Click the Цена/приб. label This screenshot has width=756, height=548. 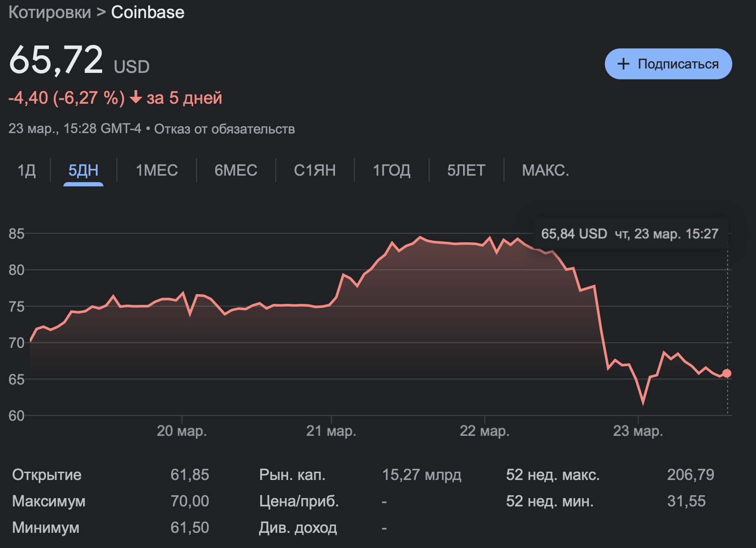point(299,501)
